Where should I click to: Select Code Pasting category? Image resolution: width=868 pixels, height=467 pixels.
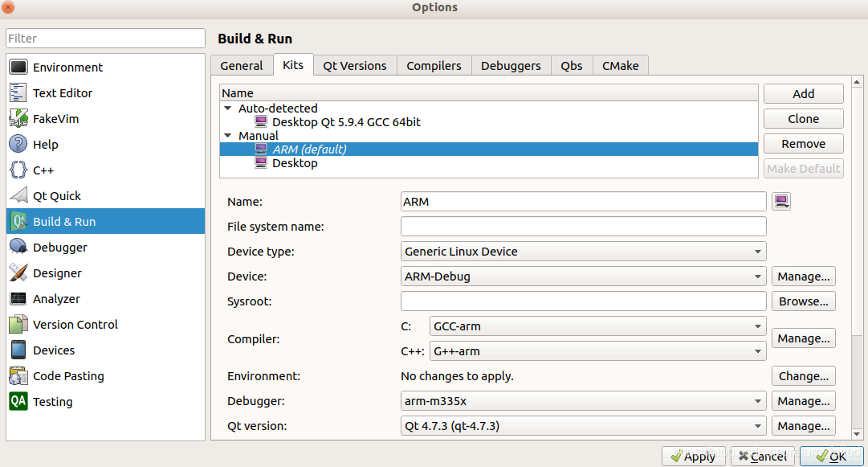105,376
